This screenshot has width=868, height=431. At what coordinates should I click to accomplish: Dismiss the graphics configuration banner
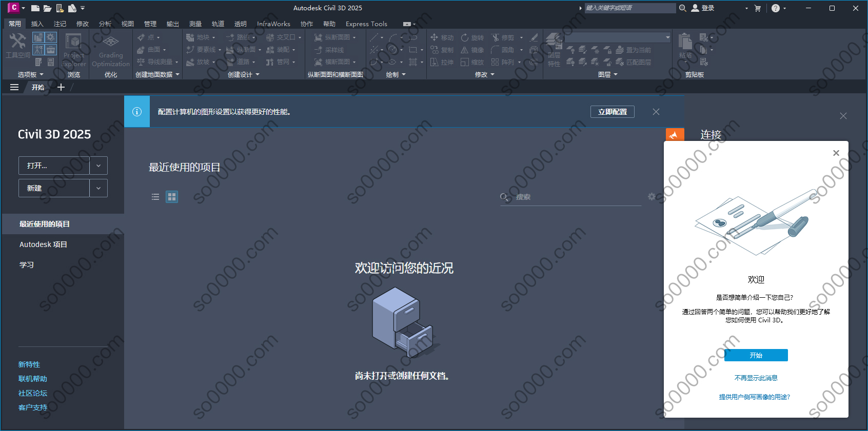point(656,112)
